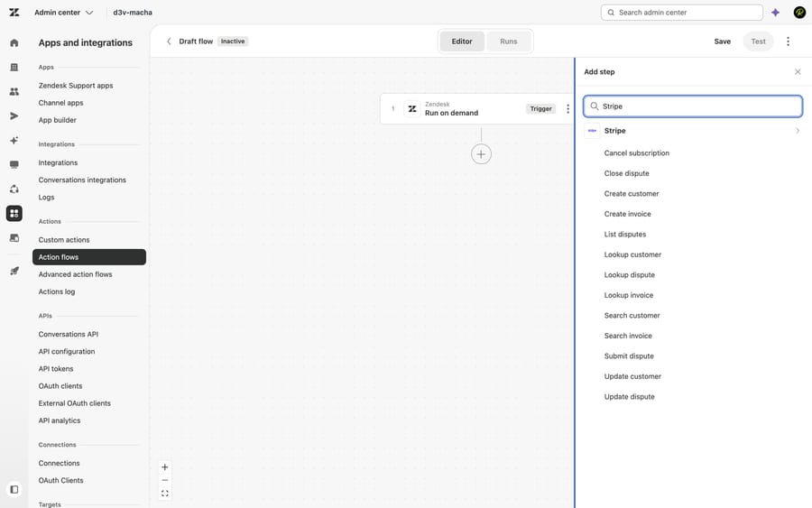812x508 pixels.
Task: Choose the Update dispute action
Action: [x=629, y=397]
